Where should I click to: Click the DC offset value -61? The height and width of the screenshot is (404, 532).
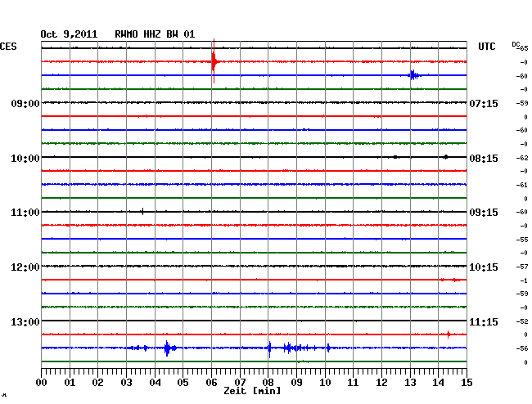tap(522, 185)
